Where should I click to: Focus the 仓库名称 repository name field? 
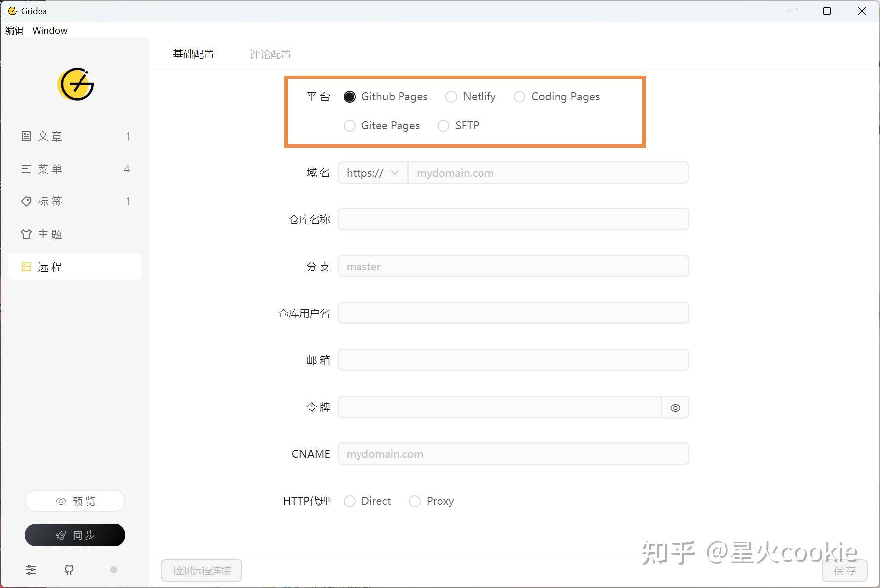coord(514,219)
